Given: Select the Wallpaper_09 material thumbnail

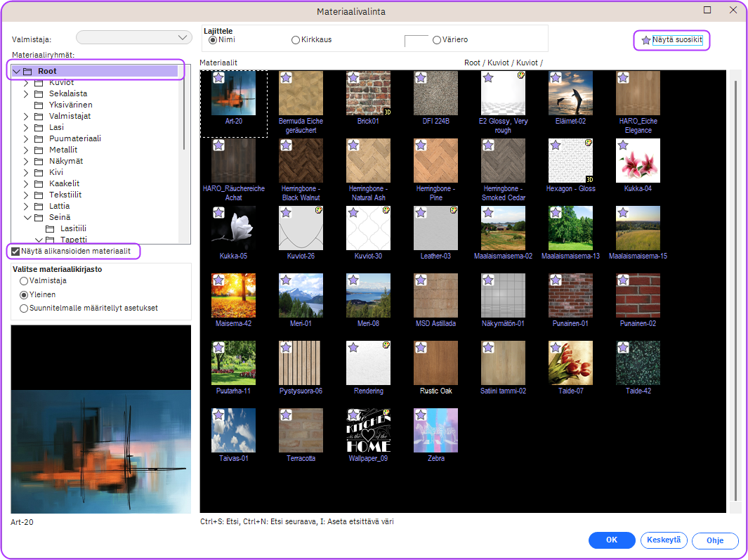Looking at the screenshot, I should coord(368,431).
